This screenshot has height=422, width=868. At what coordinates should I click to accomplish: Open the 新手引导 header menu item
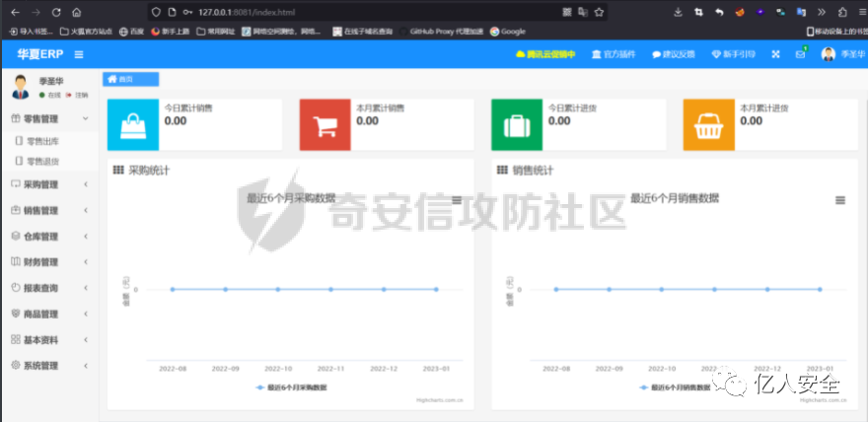[x=734, y=54]
